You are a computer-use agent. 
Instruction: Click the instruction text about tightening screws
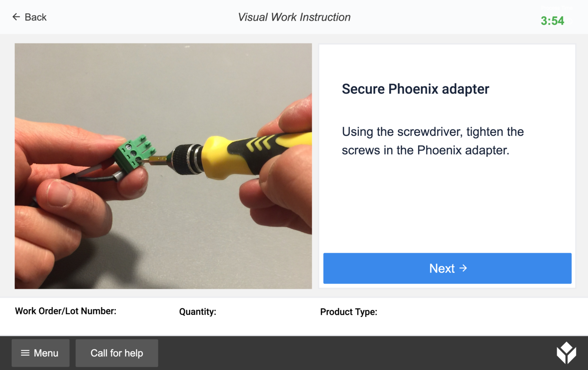click(x=432, y=141)
